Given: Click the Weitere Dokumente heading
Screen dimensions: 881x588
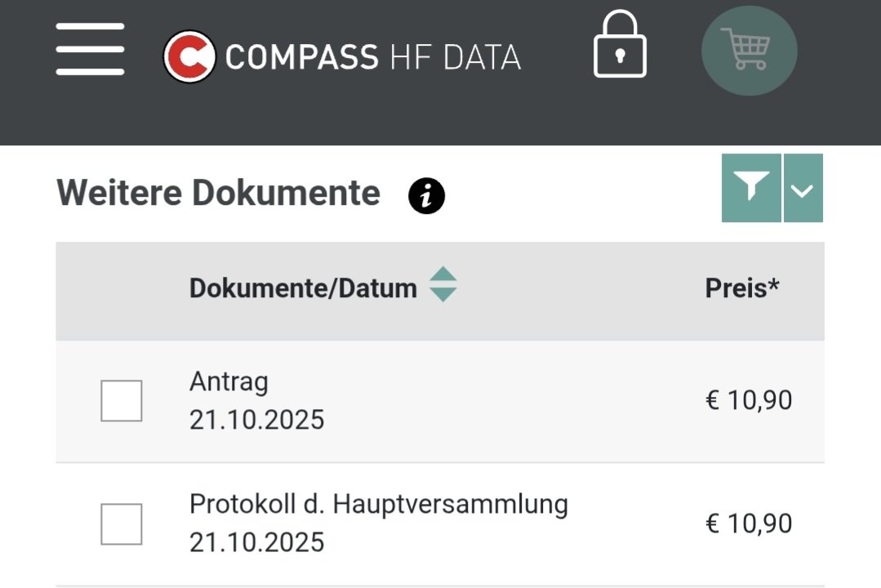Looking at the screenshot, I should tap(218, 194).
